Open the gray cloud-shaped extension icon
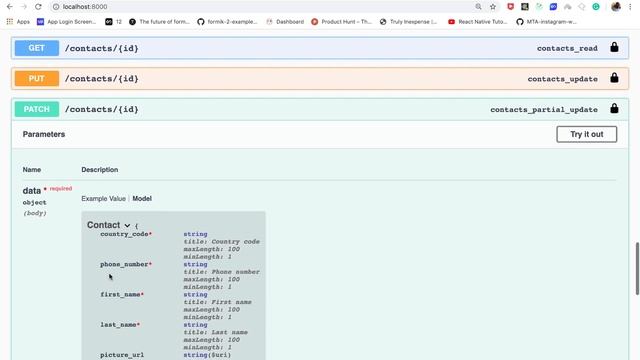This screenshot has height=360, width=640. click(x=567, y=7)
